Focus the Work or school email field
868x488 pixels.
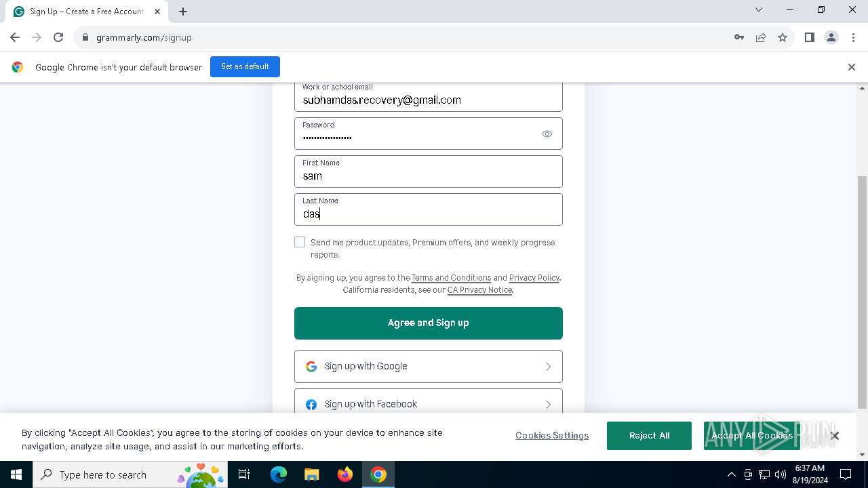pyautogui.click(x=429, y=96)
